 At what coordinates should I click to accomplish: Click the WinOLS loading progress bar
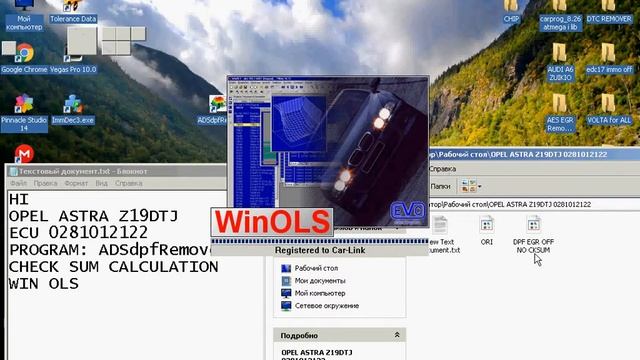(320, 241)
